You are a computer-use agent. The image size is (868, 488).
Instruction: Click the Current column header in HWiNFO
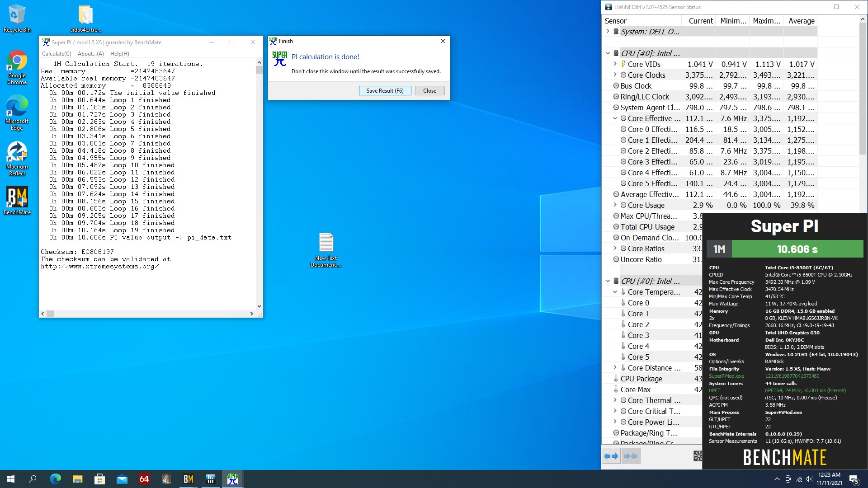699,21
